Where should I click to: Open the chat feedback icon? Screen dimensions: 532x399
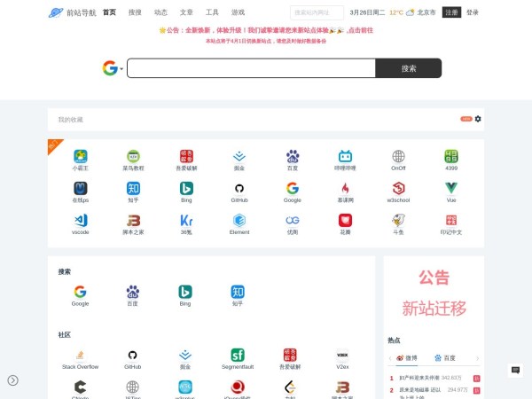click(515, 370)
